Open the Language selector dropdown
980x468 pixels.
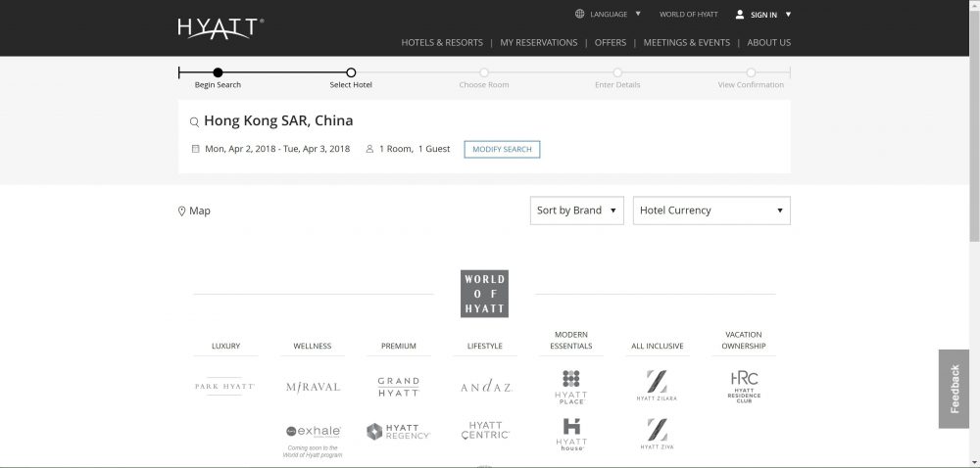608,15
